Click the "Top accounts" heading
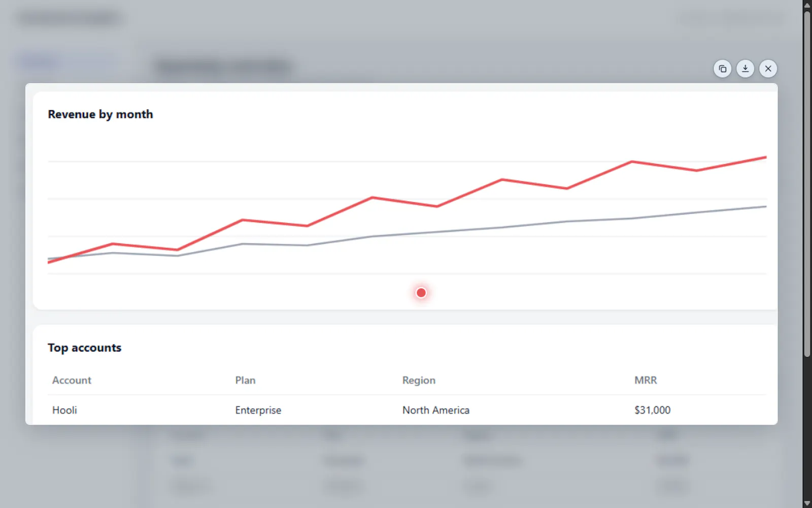Image resolution: width=812 pixels, height=508 pixels. coord(85,348)
